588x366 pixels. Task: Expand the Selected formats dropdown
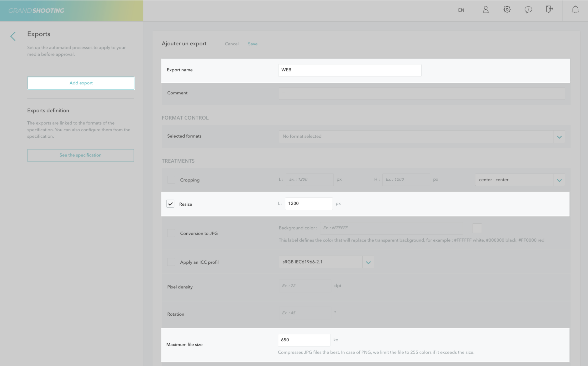coord(559,137)
